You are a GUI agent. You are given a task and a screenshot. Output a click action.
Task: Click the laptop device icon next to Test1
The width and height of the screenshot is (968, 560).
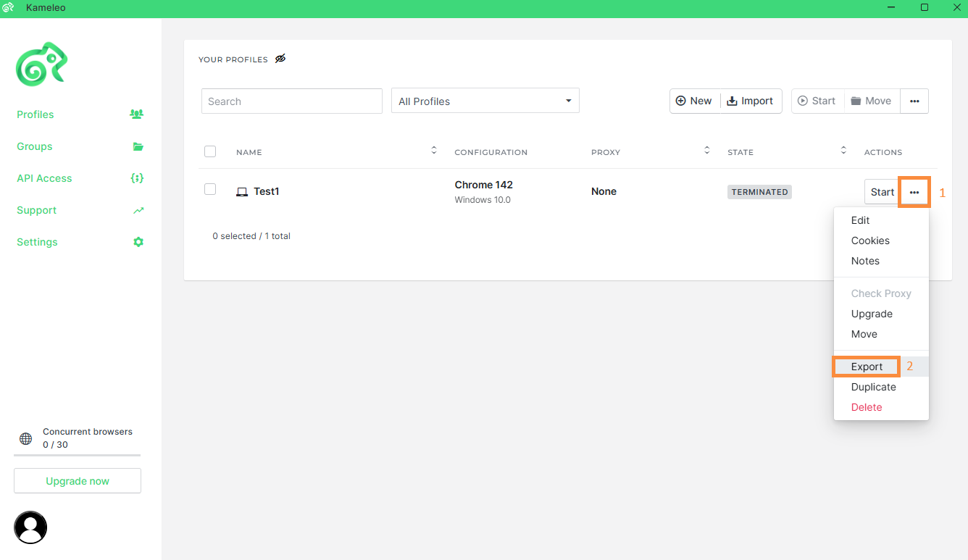(242, 192)
